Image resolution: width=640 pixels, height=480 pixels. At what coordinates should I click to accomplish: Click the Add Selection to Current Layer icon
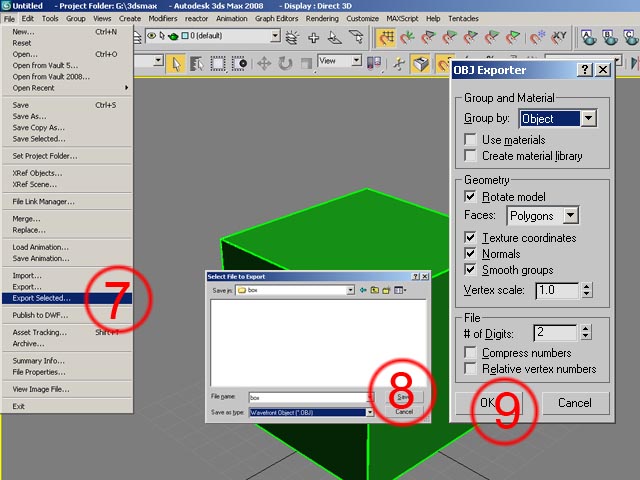335,38
